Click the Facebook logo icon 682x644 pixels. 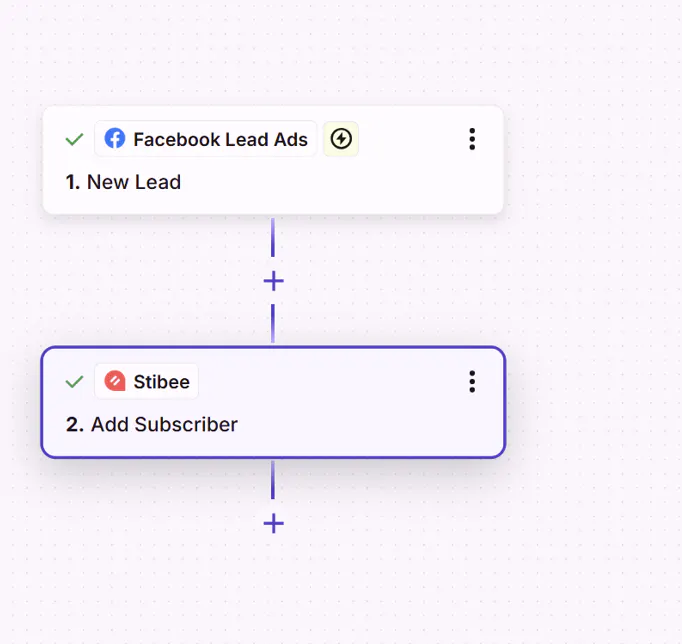point(115,139)
